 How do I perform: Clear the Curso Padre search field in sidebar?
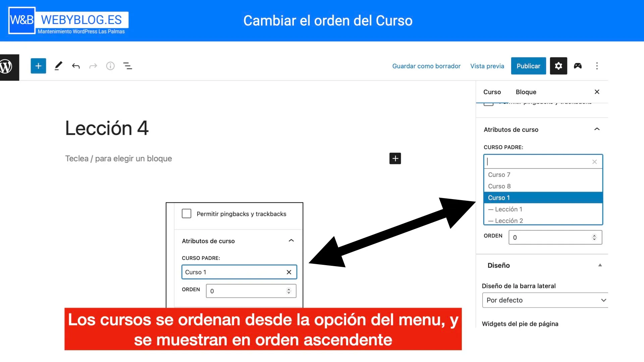tap(594, 162)
